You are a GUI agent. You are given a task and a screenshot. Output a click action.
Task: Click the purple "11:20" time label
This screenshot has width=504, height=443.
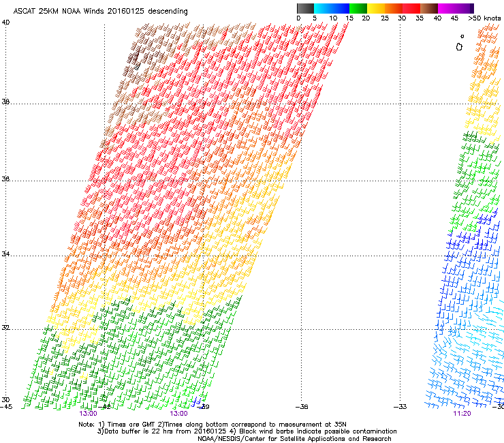(462, 414)
